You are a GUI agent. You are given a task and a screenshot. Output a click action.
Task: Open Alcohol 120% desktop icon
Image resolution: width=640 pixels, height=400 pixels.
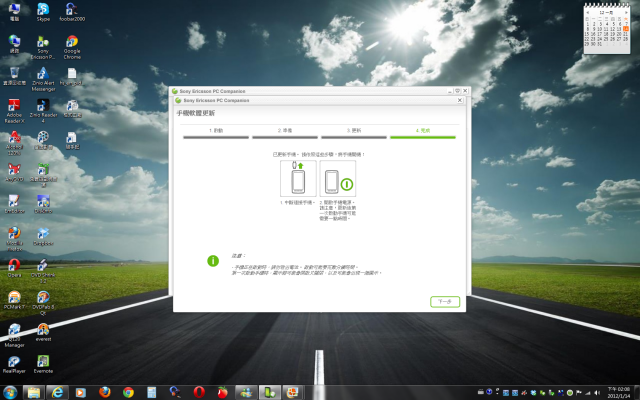(14, 143)
